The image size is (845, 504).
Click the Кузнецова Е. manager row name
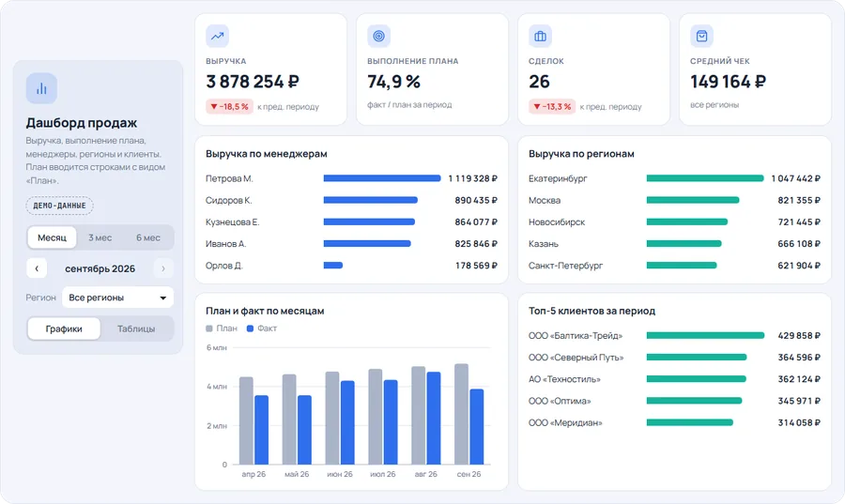[232, 221]
